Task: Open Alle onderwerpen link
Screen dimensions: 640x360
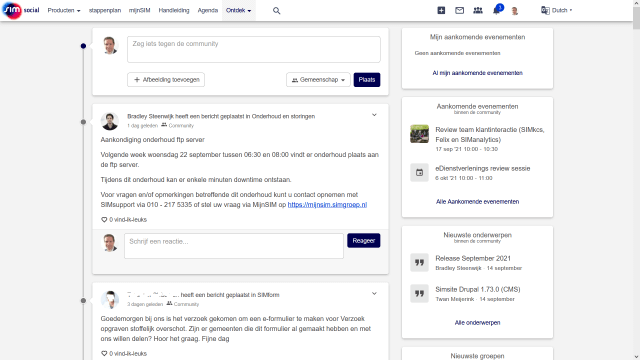Action: pyautogui.click(x=478, y=322)
